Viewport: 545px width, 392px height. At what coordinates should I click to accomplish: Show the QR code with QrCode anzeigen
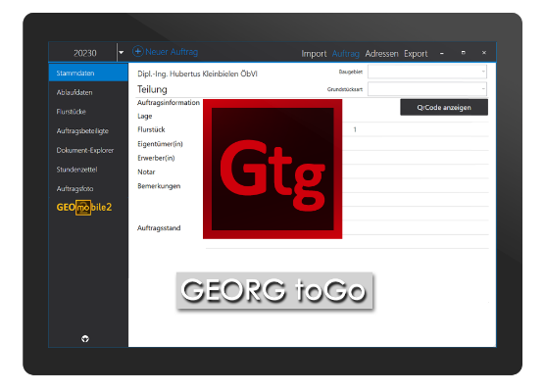tap(444, 108)
